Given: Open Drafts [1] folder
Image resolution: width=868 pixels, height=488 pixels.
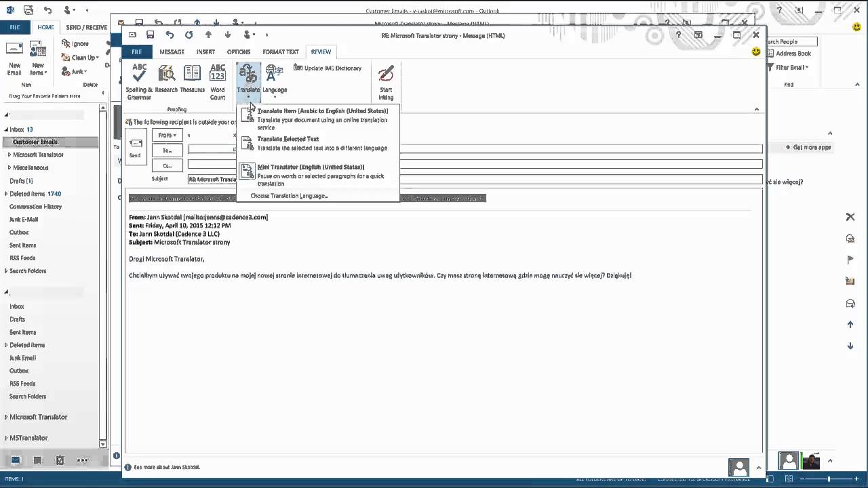Looking at the screenshot, I should point(21,181).
